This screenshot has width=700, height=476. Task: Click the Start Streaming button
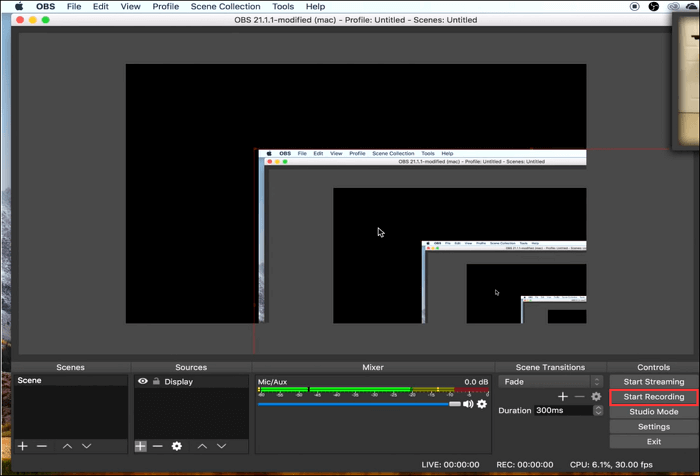click(653, 382)
